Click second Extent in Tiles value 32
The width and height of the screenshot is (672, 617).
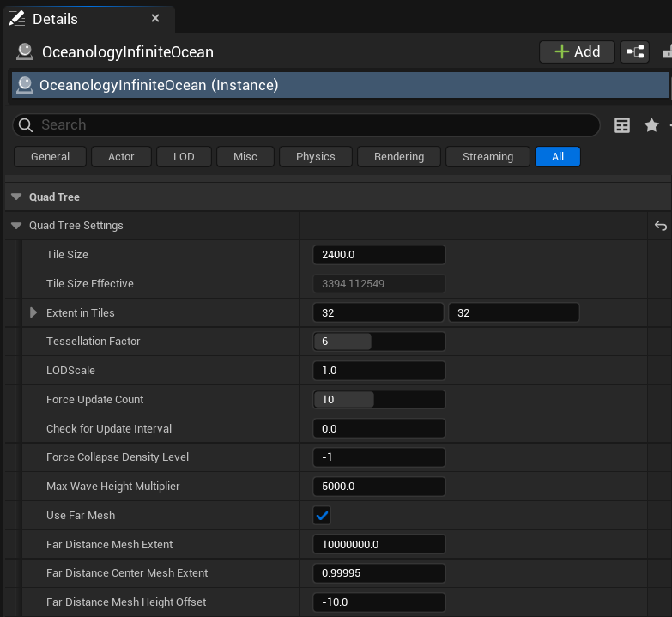click(514, 312)
